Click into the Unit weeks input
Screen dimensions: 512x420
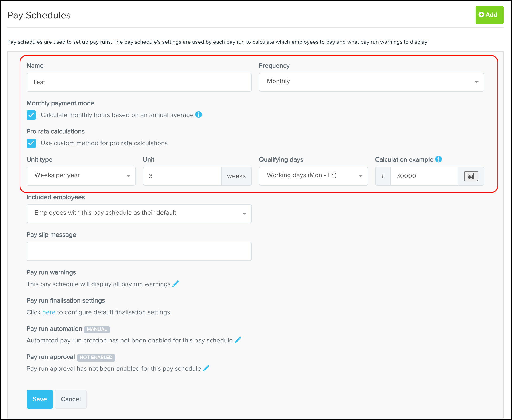(182, 176)
